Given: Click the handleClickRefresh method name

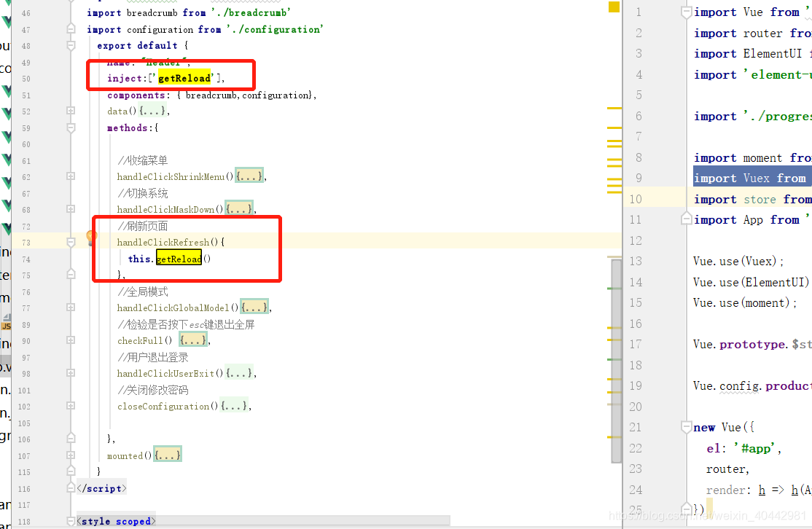Looking at the screenshot, I should pos(163,242).
